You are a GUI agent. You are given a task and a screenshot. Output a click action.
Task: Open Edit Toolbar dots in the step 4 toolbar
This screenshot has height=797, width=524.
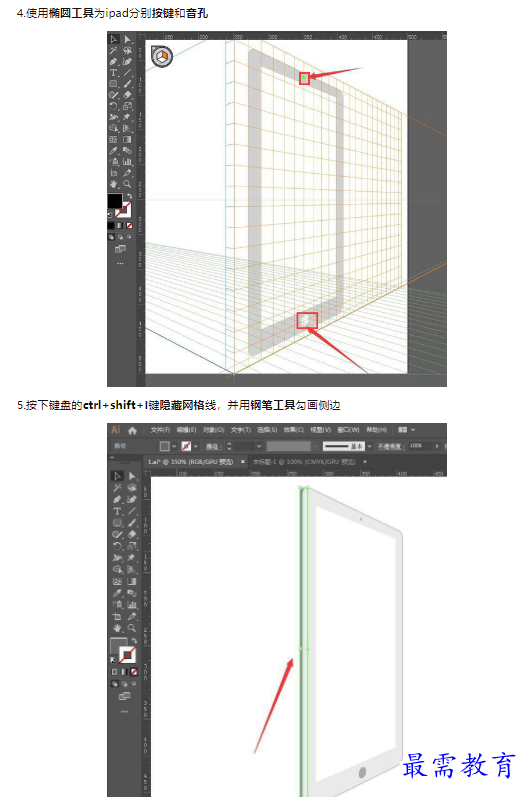click(x=120, y=263)
